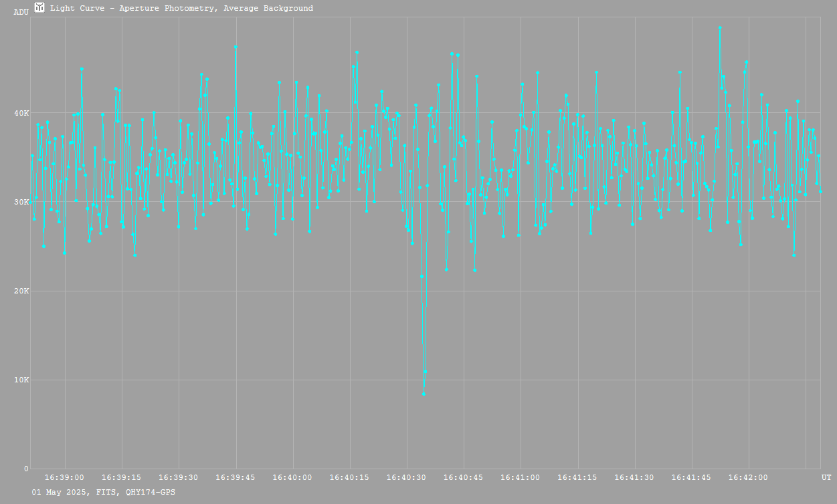Image resolution: width=837 pixels, height=504 pixels.
Task: Click the 16:42:00 time axis label
Action: pos(748,478)
